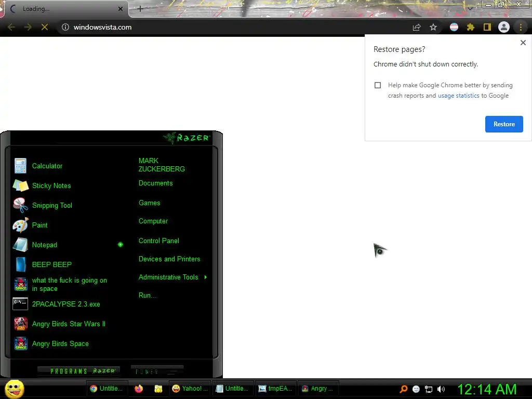This screenshot has width=532, height=399.
Task: Enable sending crash reports checkbox
Action: (378, 85)
